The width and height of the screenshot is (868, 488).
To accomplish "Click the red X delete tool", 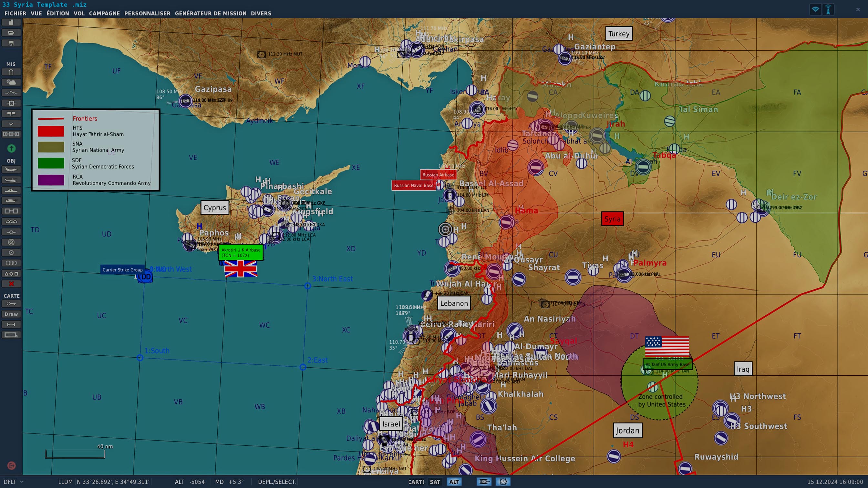I will 11,284.
